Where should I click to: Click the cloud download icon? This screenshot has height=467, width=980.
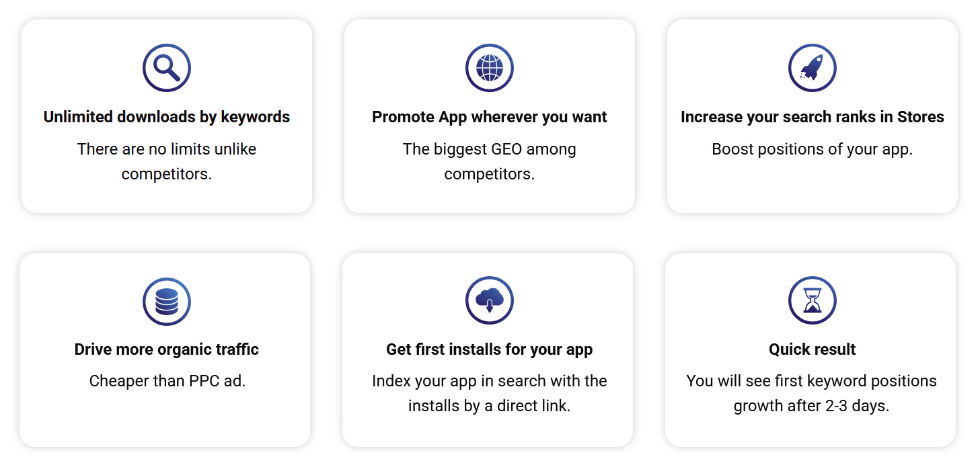489,300
